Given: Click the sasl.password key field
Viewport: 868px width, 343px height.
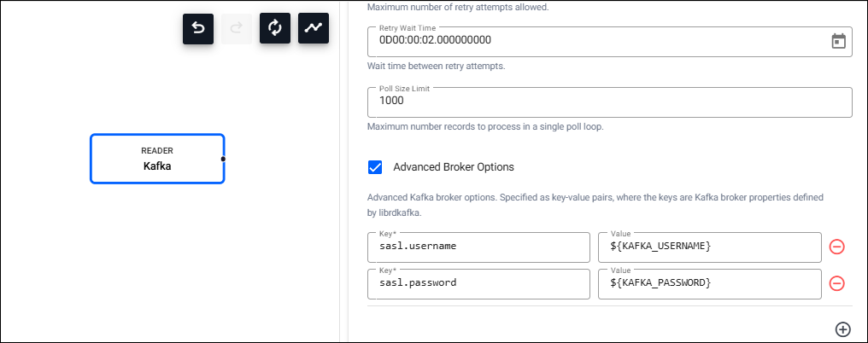Looking at the screenshot, I should pyautogui.click(x=478, y=283).
